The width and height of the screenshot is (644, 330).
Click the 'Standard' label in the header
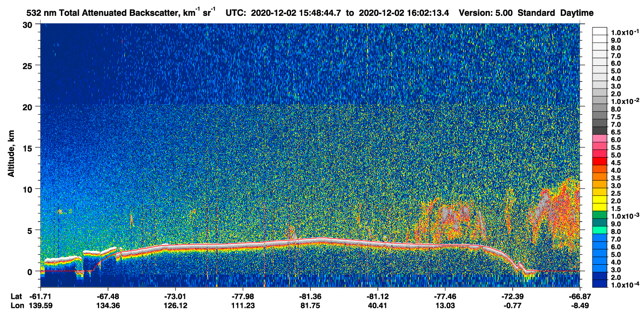(537, 13)
